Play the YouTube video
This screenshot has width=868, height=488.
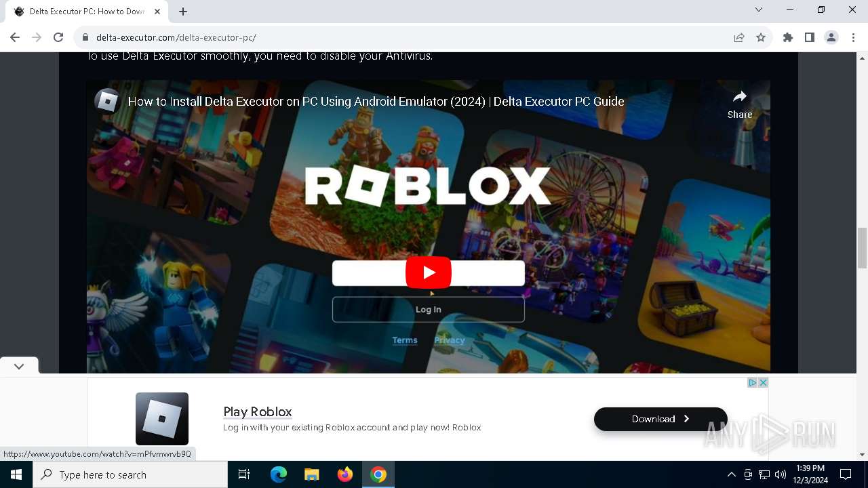point(429,272)
